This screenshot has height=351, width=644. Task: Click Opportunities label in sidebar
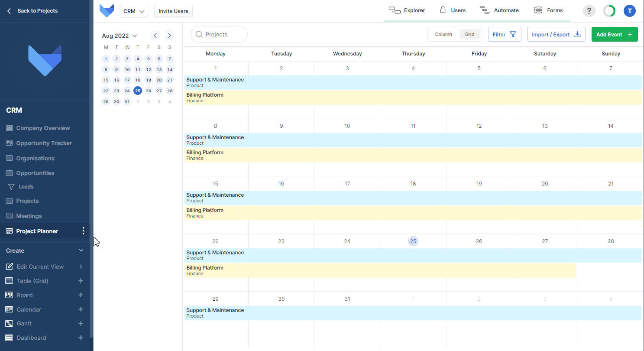click(x=36, y=173)
